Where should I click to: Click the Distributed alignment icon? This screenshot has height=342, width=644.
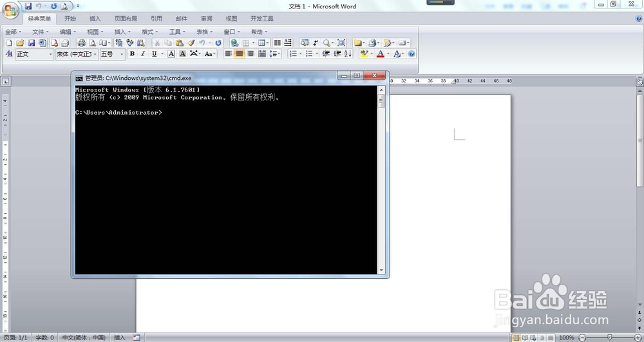[261, 54]
